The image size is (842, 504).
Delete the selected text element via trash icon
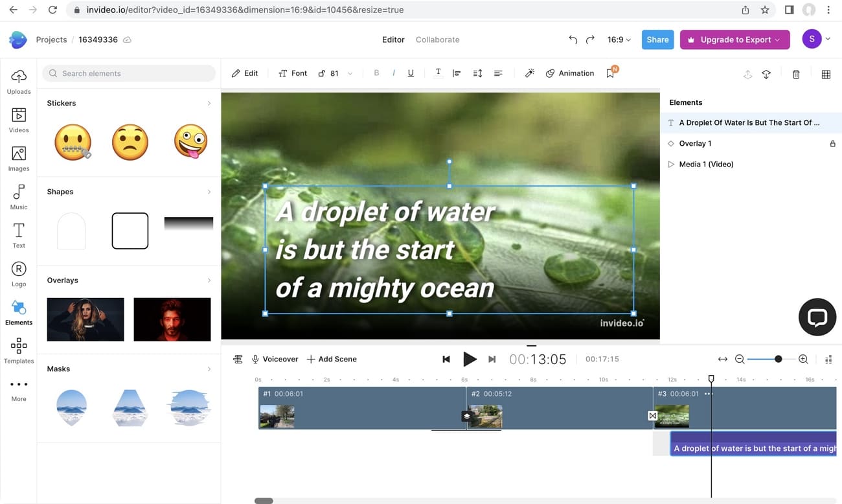(x=796, y=74)
